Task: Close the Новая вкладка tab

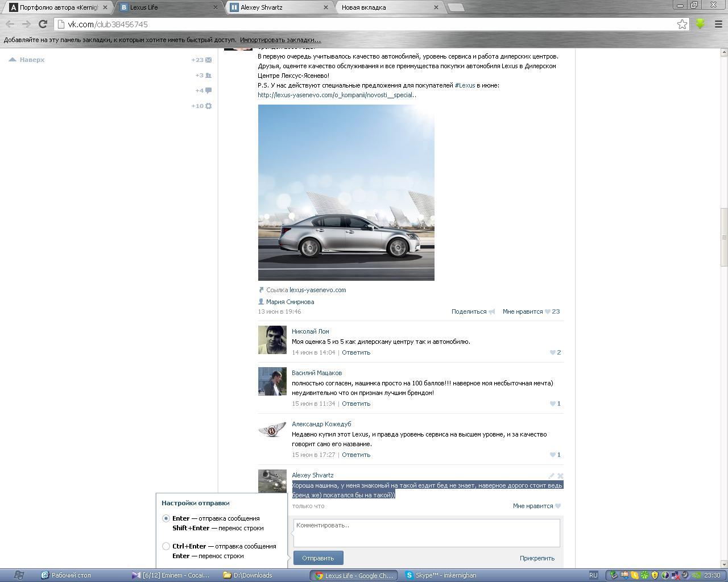Action: [x=436, y=7]
